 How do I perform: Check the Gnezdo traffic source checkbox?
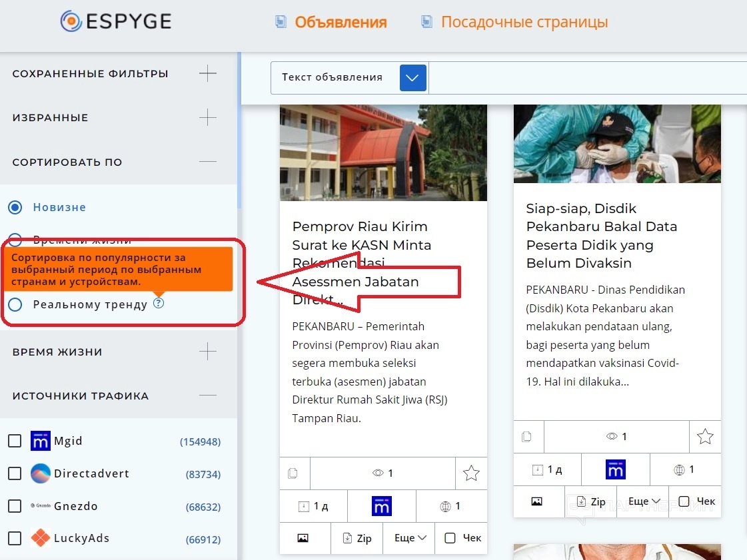(15, 506)
